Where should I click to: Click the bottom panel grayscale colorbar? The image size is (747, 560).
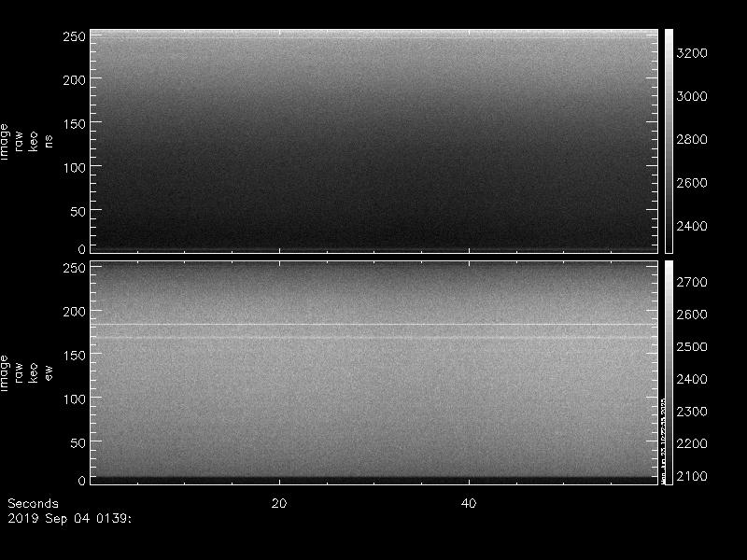(x=669, y=372)
